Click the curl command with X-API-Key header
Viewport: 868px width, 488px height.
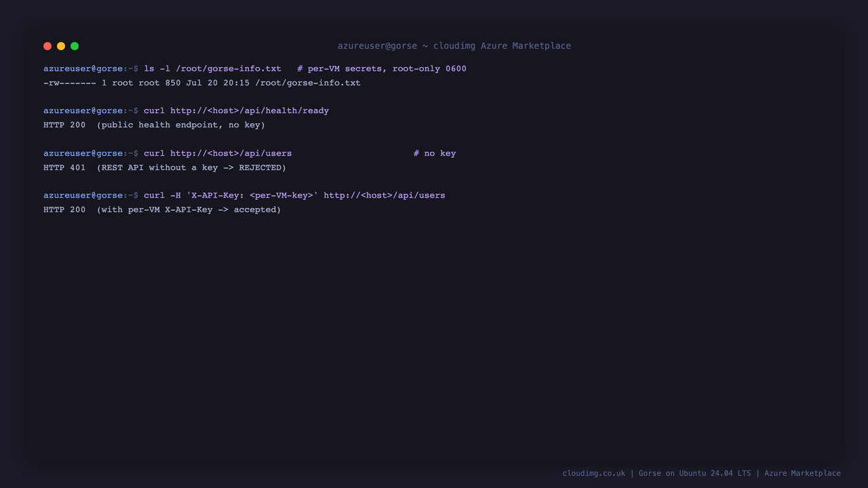[x=294, y=195]
